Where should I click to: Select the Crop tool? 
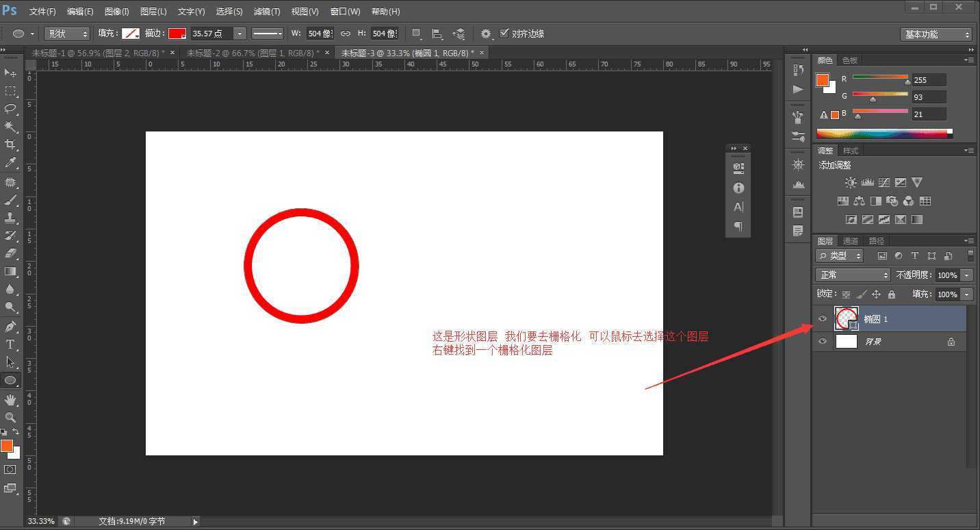pyautogui.click(x=10, y=144)
